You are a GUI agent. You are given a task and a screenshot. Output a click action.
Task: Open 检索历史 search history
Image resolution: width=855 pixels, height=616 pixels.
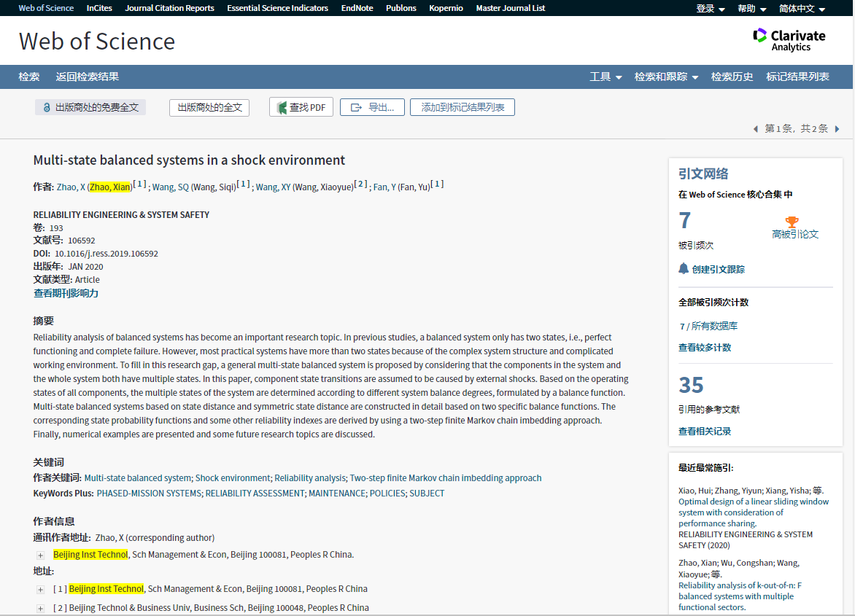point(732,77)
